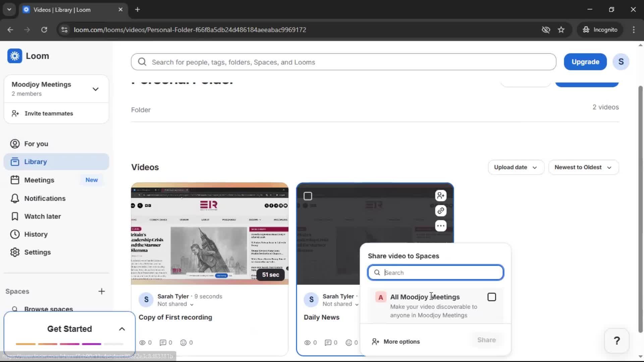This screenshot has width=644, height=362.
Task: Check the All Moodjoy Meetings checkbox
Action: click(491, 297)
